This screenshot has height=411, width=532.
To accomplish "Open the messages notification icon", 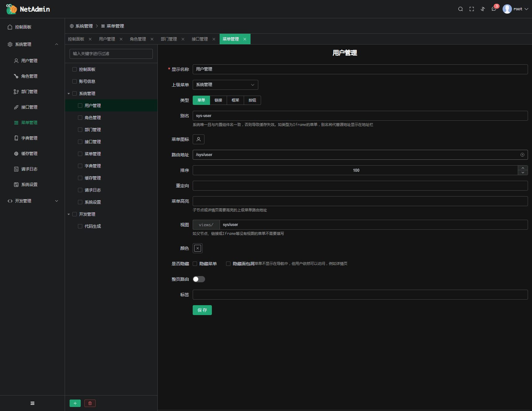I will pyautogui.click(x=494, y=9).
